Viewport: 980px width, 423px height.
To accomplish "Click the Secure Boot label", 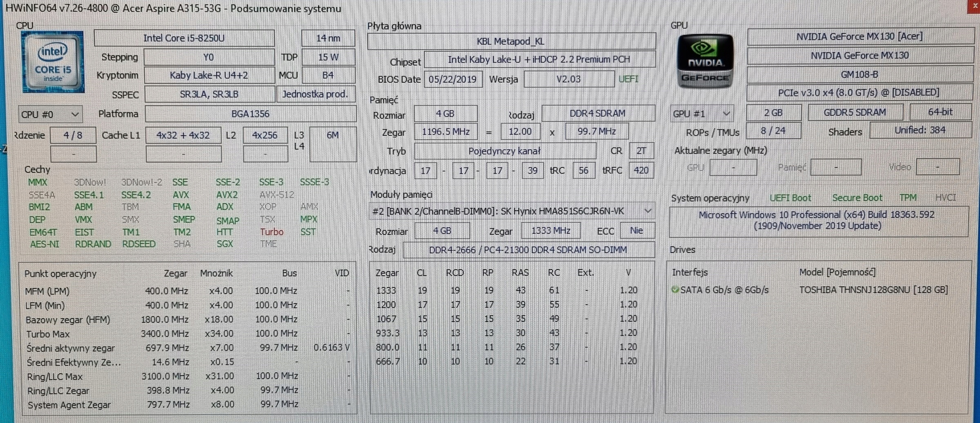I will 857,198.
